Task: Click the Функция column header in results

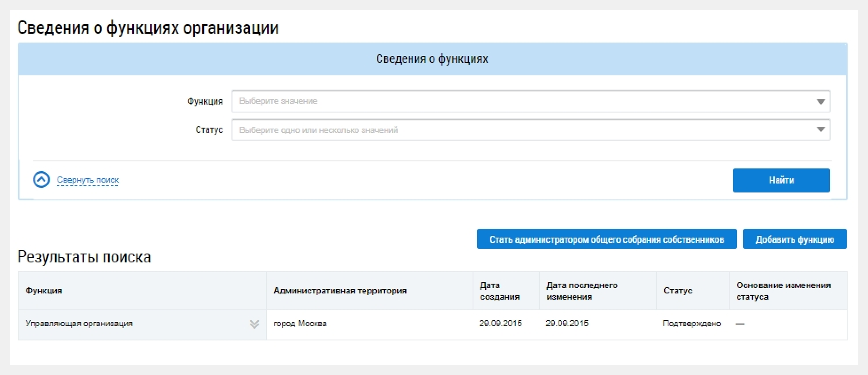Action: 44,291
